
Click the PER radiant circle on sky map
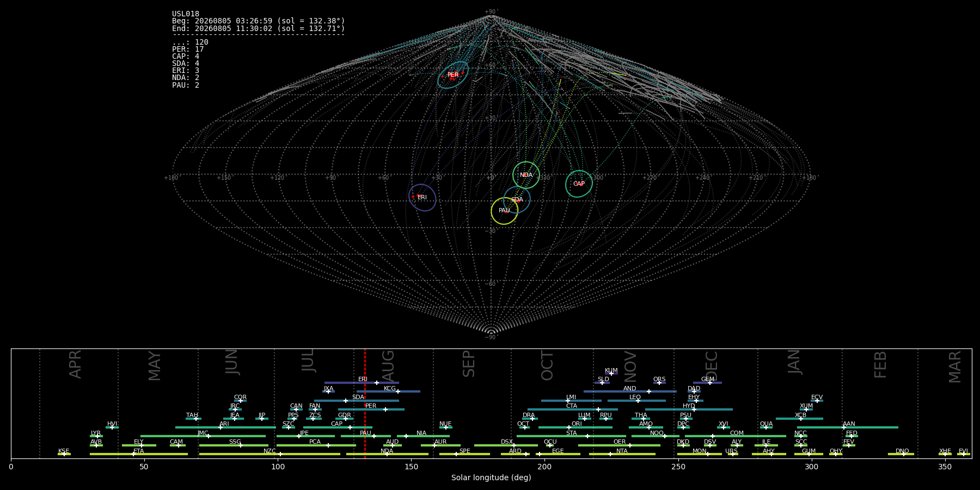[452, 75]
